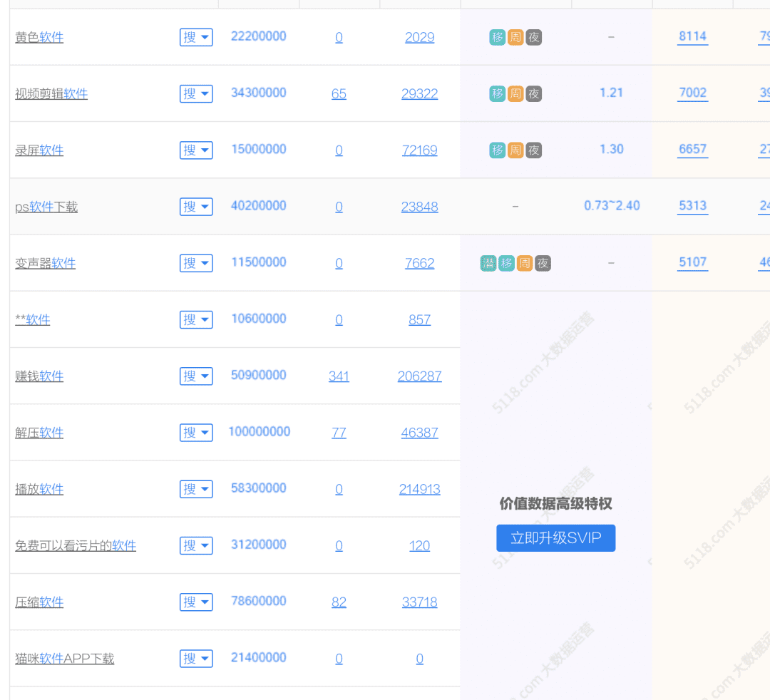Click teal 移 badge in 视频剪辑软件 row
The width and height of the screenshot is (770, 700).
click(497, 94)
